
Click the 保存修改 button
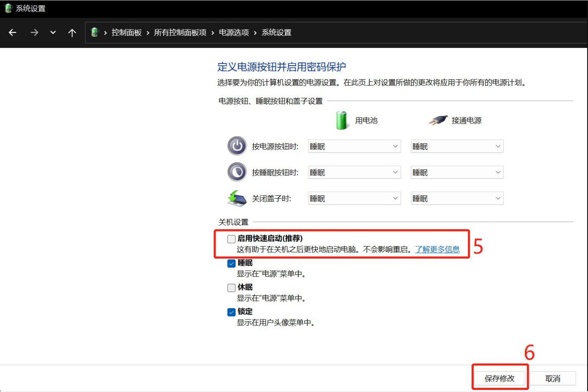[x=500, y=378]
